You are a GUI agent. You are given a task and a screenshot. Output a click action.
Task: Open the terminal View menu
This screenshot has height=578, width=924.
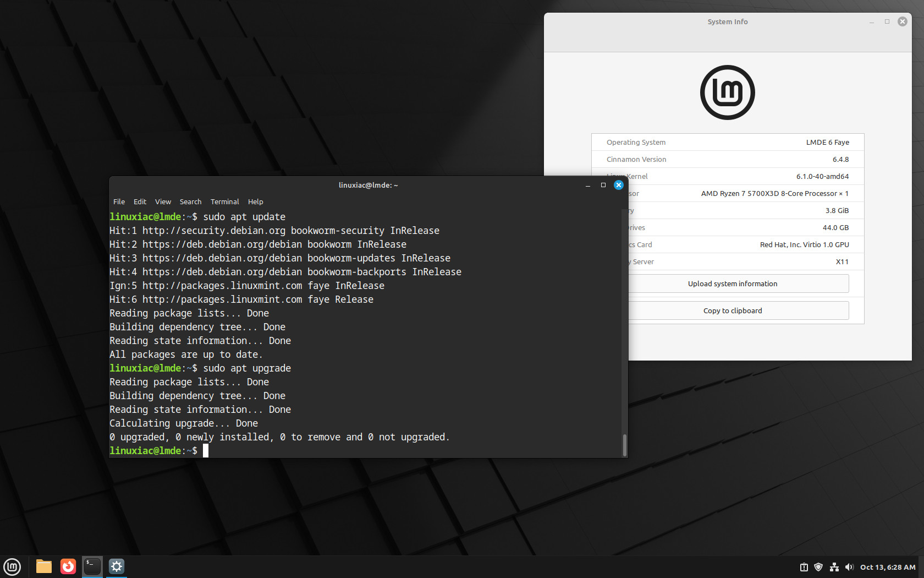pos(163,202)
